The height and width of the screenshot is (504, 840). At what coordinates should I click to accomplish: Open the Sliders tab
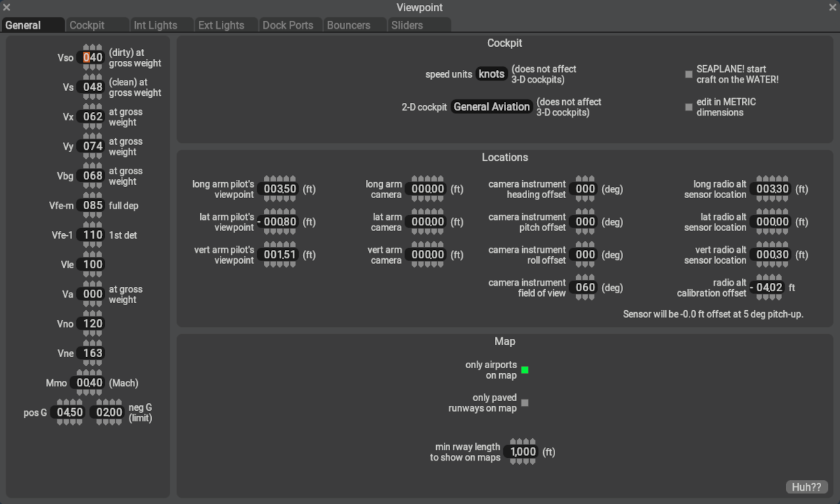coord(407,25)
